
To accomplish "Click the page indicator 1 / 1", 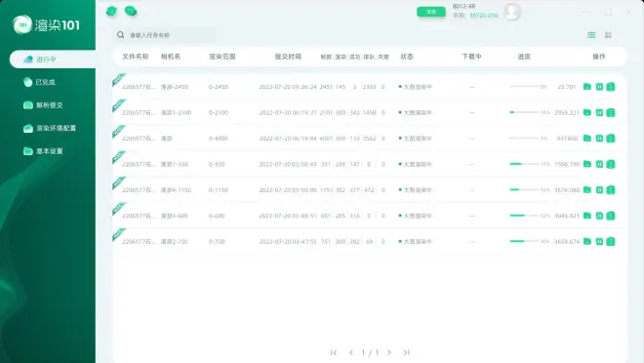I will pyautogui.click(x=370, y=352).
